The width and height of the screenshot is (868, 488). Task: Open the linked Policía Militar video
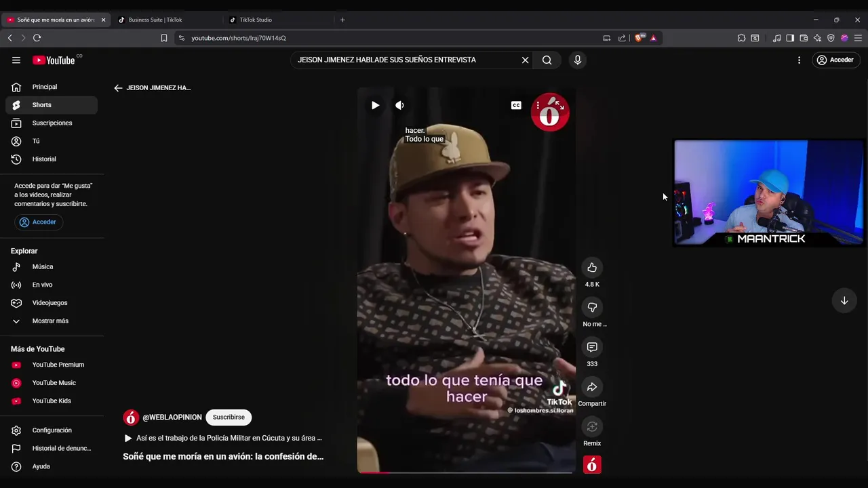(x=223, y=439)
